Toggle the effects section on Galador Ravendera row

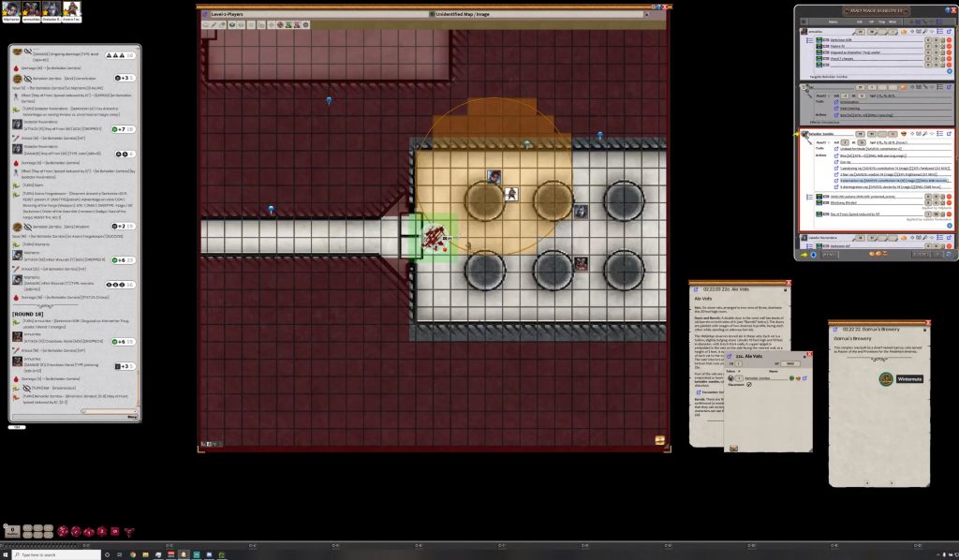[x=939, y=237]
